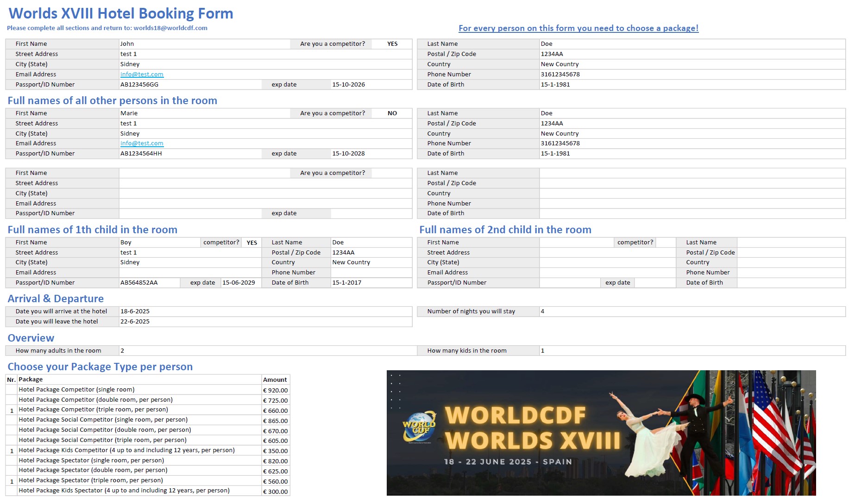Select 'Hotel Package Kids Spectator' package row

139,491
